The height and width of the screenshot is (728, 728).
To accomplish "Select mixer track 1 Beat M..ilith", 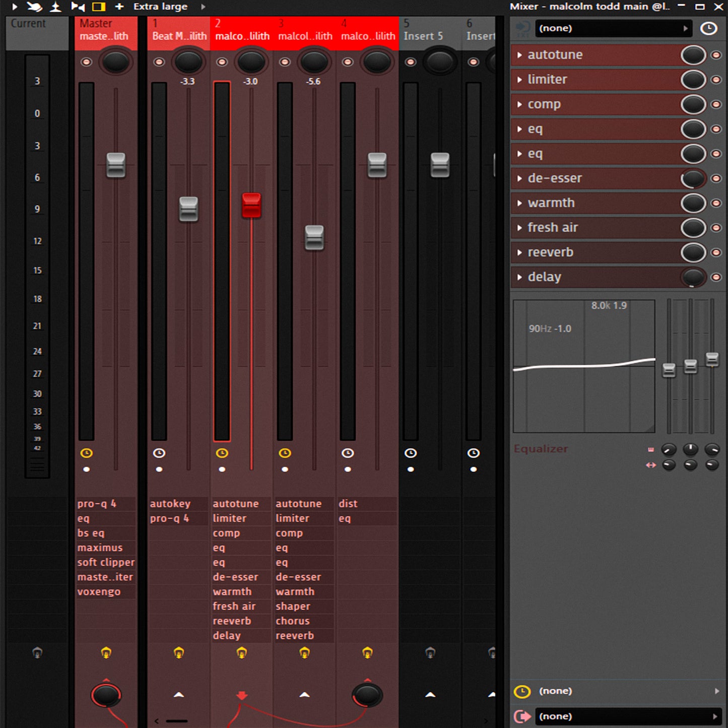I will [179, 33].
